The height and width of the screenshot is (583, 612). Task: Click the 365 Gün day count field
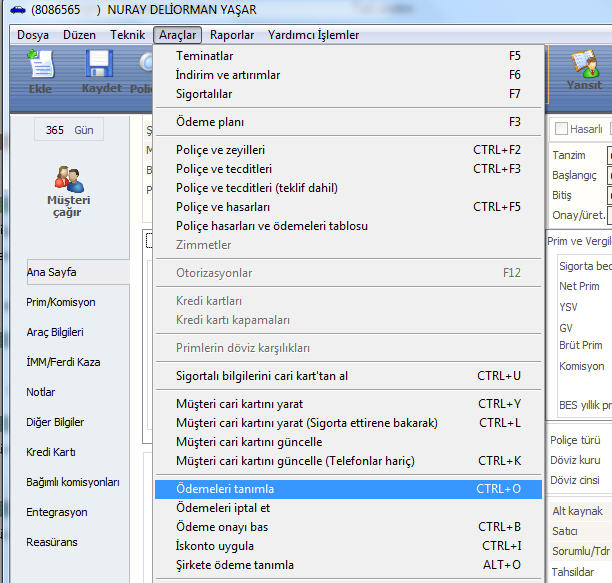(x=68, y=130)
